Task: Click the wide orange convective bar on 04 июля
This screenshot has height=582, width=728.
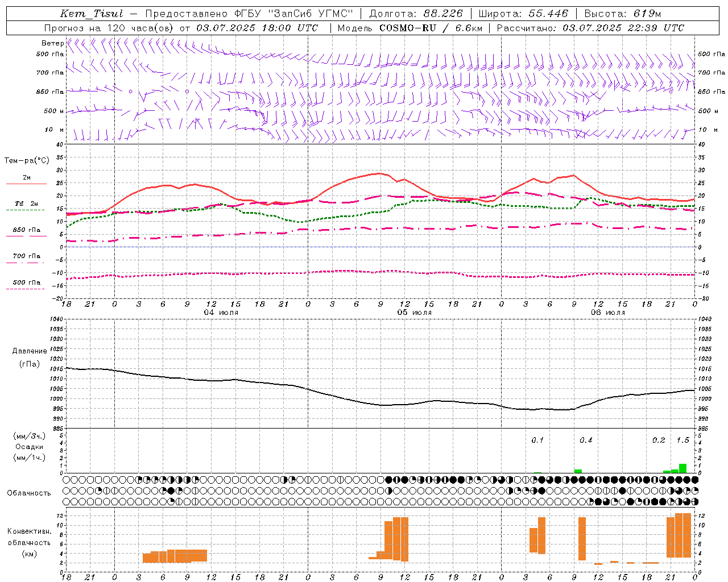Action: pyautogui.click(x=175, y=556)
